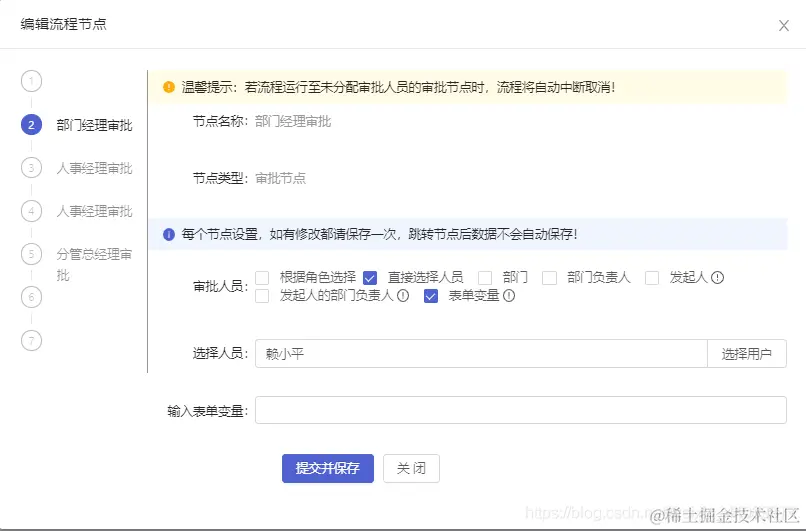Click the 选择人员 field showing 赖小平
806x531 pixels.
click(481, 354)
